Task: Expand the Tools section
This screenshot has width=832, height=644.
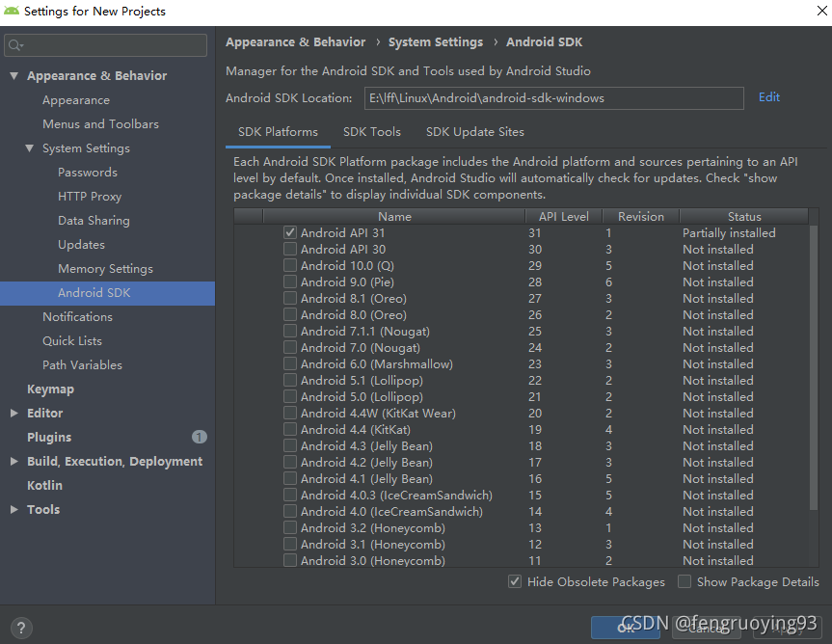Action: [14, 510]
